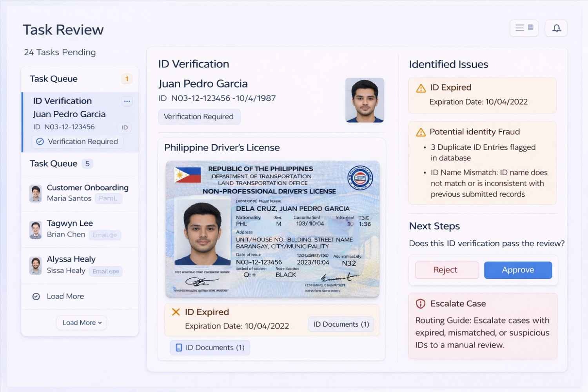Click the document icon on ID Documents button

pos(179,347)
